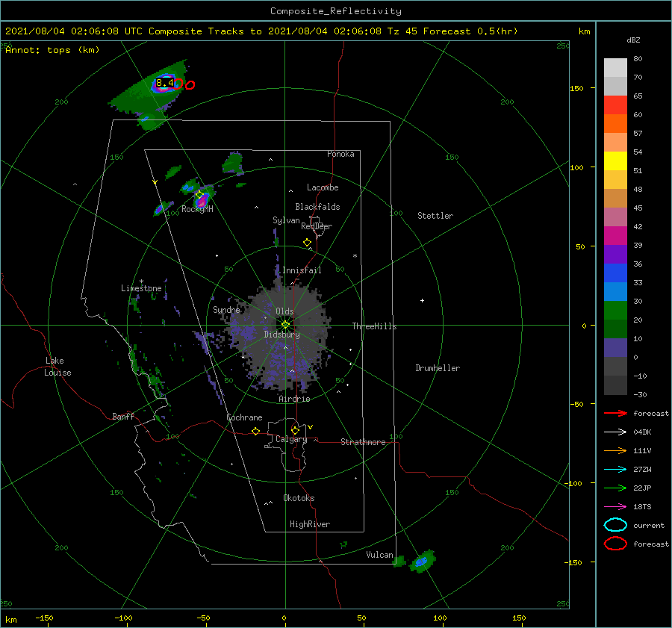
Task: Click the 'Annot: tops (km)' annotation label
Action: (52, 50)
